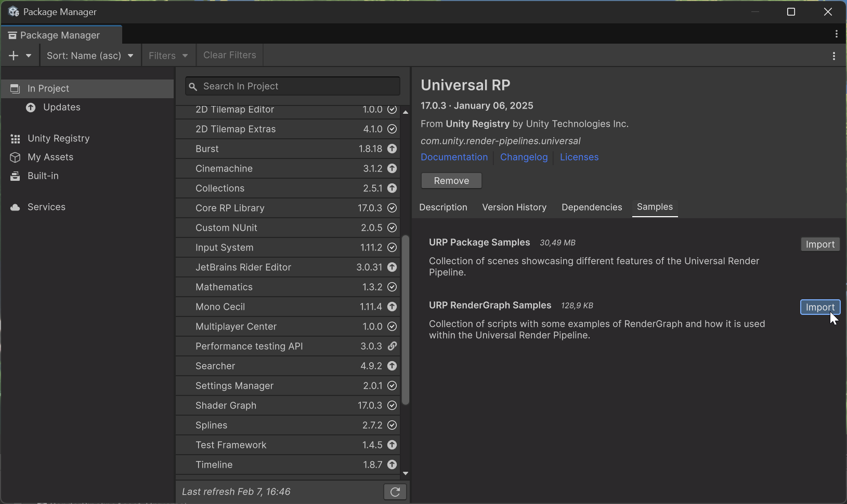This screenshot has height=504, width=847.
Task: Click the installed checkmark on Shader Graph
Action: pos(392,405)
